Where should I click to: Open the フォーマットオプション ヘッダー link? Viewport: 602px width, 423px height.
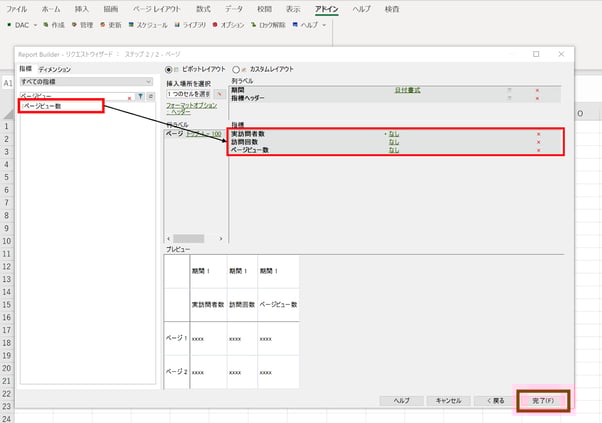pos(192,108)
